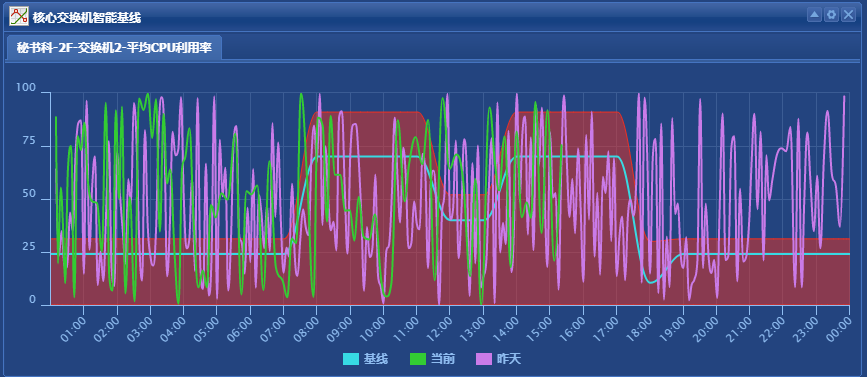The image size is (867, 377).
Task: Click the 14:00 x-axis label
Action: click(505, 328)
